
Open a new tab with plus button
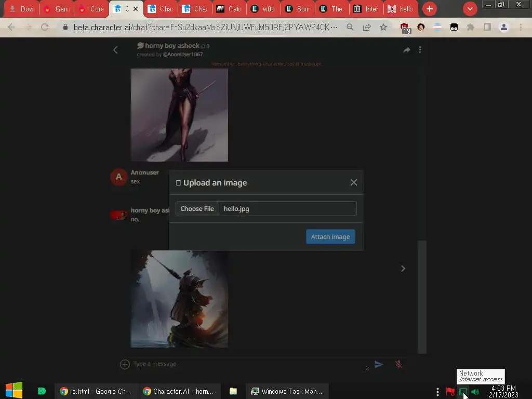click(x=430, y=9)
